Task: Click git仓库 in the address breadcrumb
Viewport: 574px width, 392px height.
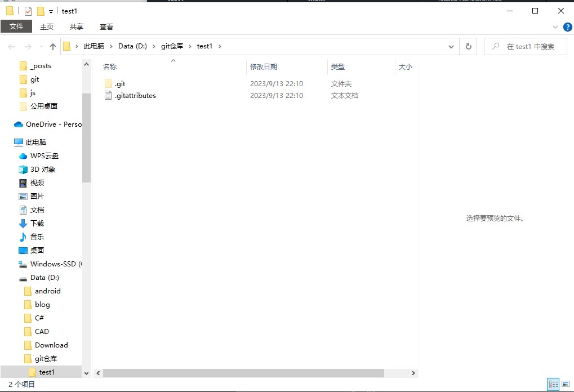Action: [x=172, y=46]
